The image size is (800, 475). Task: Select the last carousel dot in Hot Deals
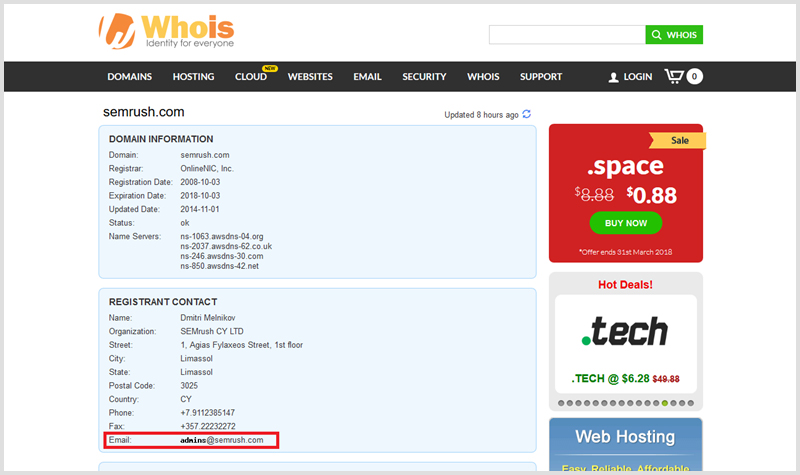690,403
